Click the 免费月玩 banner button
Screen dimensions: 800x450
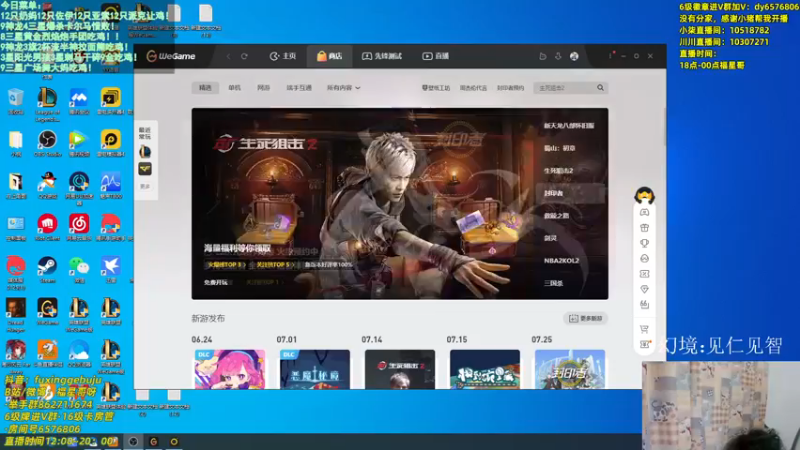pos(216,282)
